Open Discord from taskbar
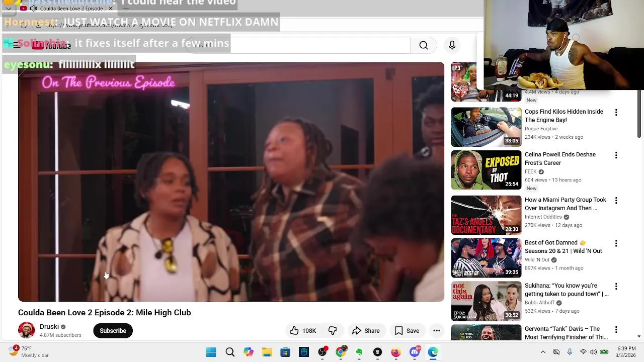This screenshot has width=644, height=362. pos(415,352)
